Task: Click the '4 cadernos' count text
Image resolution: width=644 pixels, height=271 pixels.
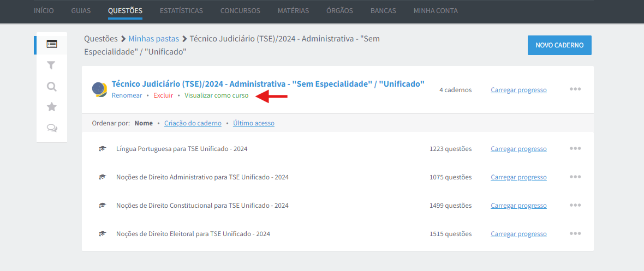Action: click(456, 90)
